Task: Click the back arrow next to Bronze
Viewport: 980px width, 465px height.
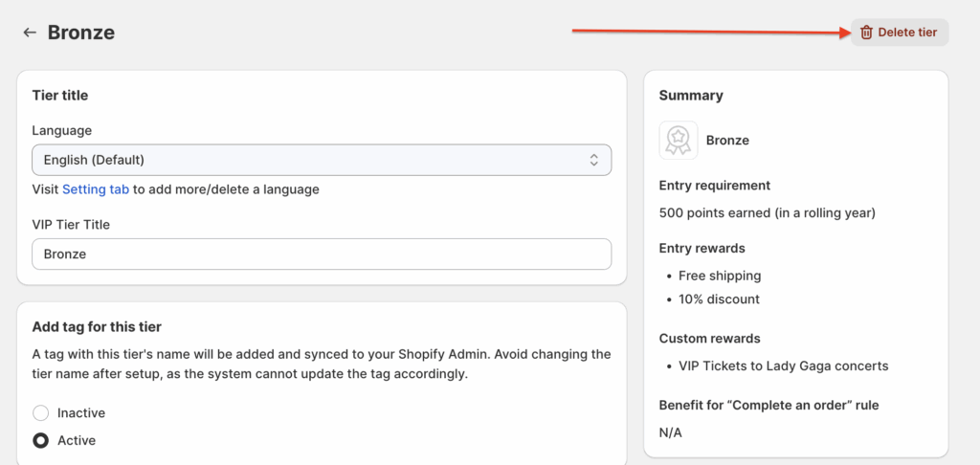Action: coord(30,33)
